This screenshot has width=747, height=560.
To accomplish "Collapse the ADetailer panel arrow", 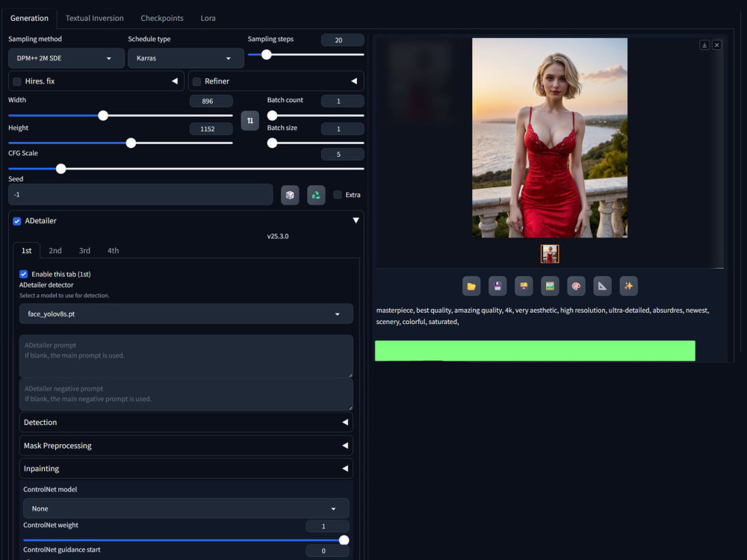I will (x=356, y=220).
